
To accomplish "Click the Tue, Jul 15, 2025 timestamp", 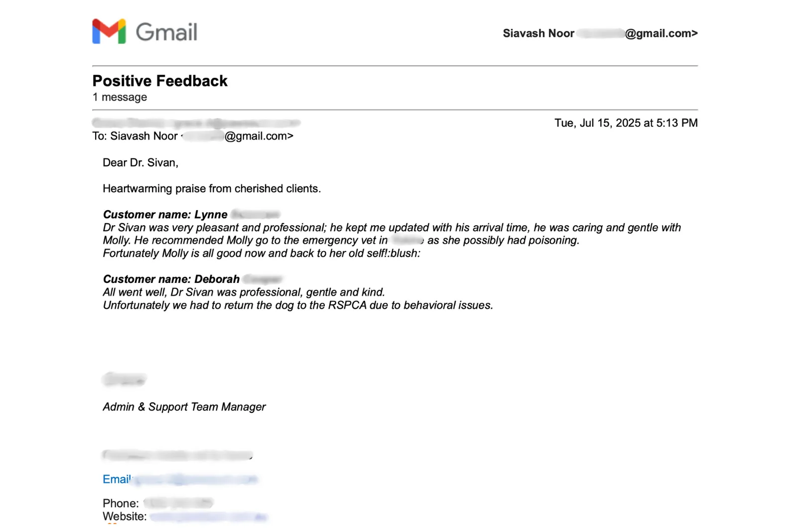I will coord(626,123).
